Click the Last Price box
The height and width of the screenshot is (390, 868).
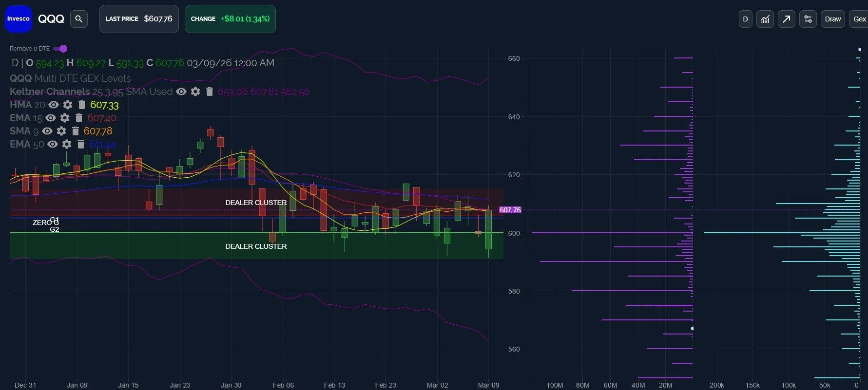coord(139,19)
